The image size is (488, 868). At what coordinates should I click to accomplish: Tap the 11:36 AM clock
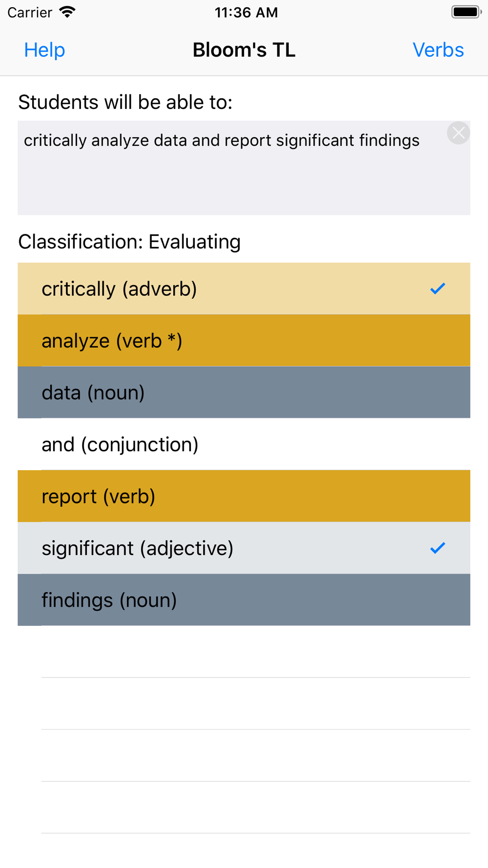point(246,12)
